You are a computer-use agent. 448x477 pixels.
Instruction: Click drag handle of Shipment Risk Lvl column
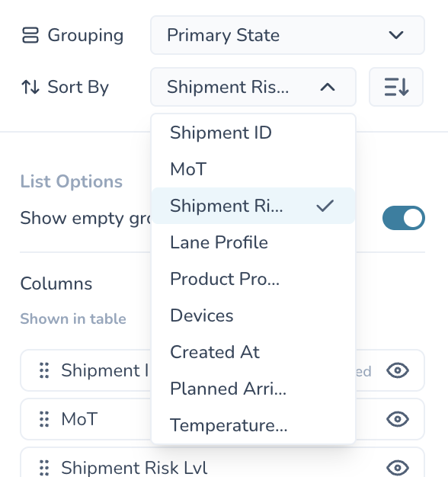point(44,468)
